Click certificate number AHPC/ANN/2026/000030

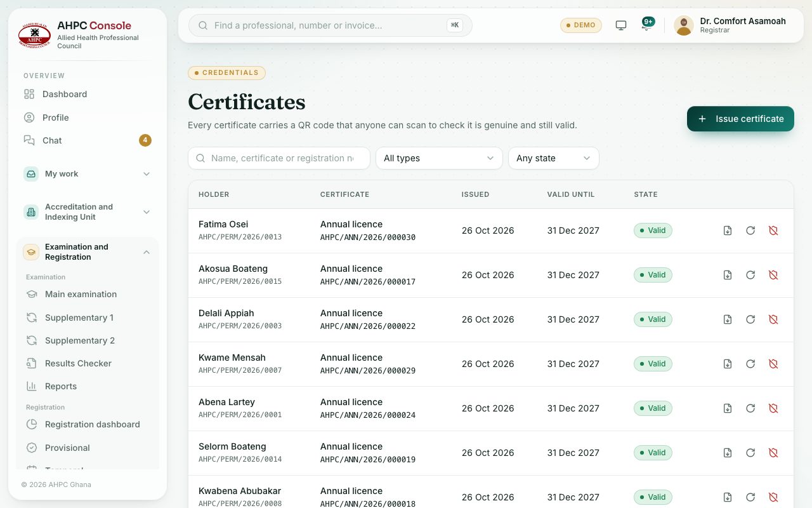click(x=368, y=237)
